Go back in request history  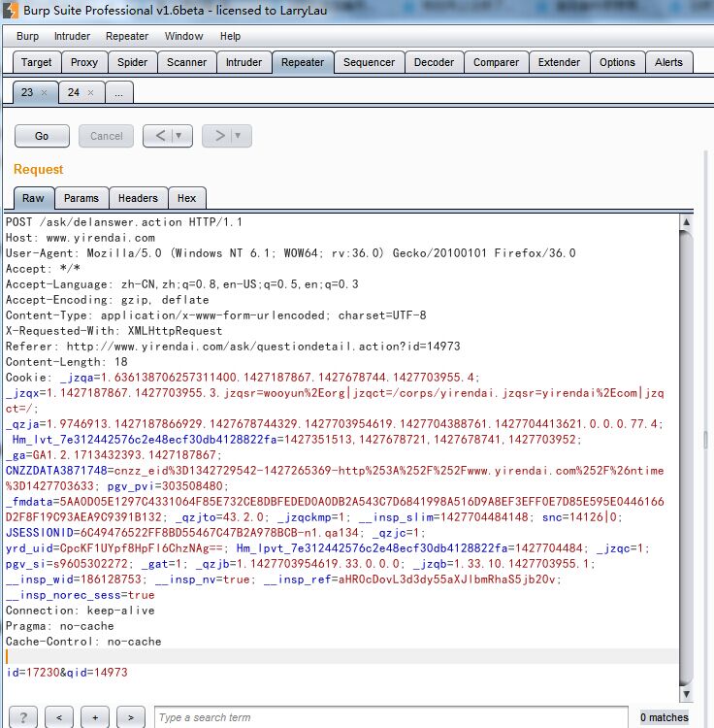click(160, 136)
